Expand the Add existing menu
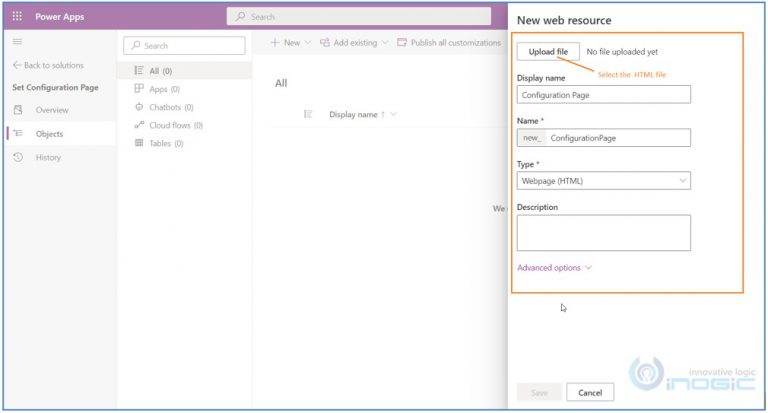Screen dimensions: 768x413 coord(355,43)
